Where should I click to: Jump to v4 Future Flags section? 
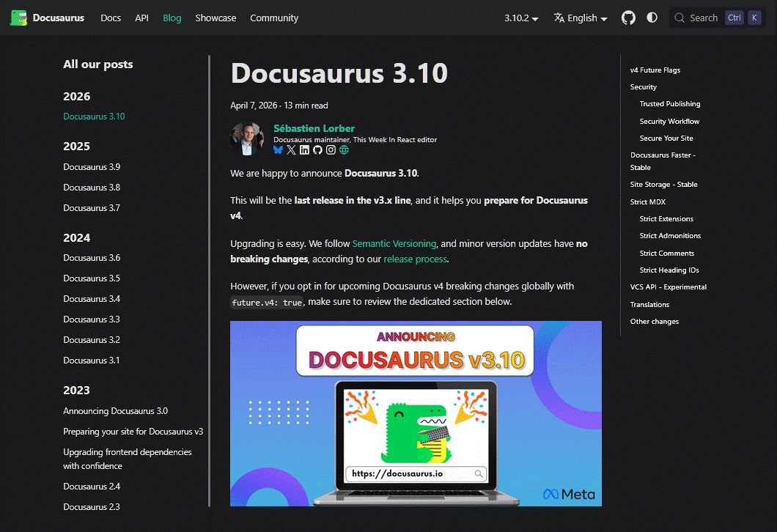[655, 70]
